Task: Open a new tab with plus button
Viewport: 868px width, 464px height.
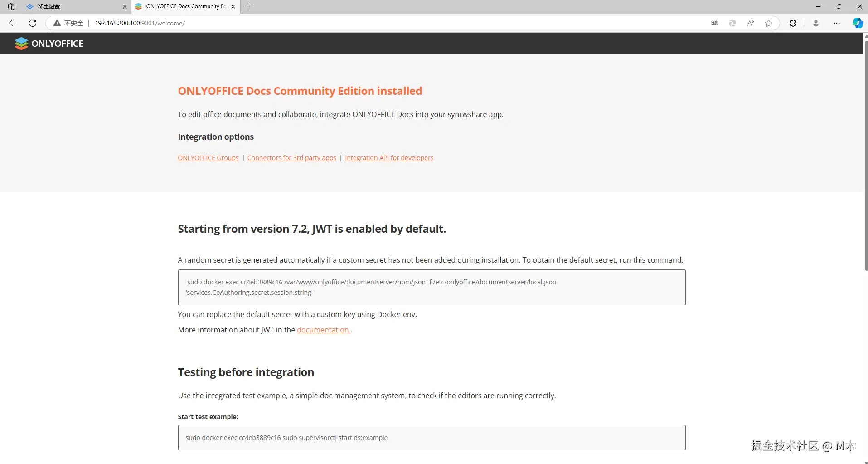Action: click(248, 6)
